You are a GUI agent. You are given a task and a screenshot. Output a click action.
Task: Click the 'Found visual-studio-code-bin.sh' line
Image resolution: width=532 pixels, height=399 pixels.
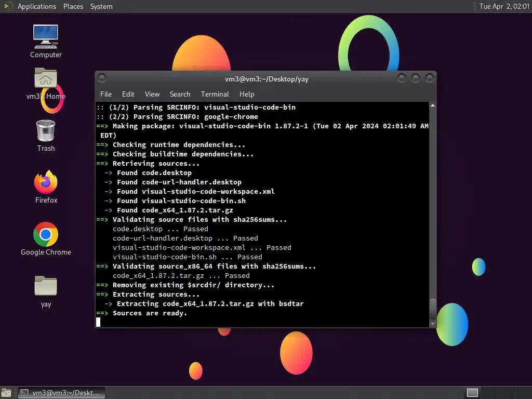click(x=175, y=201)
